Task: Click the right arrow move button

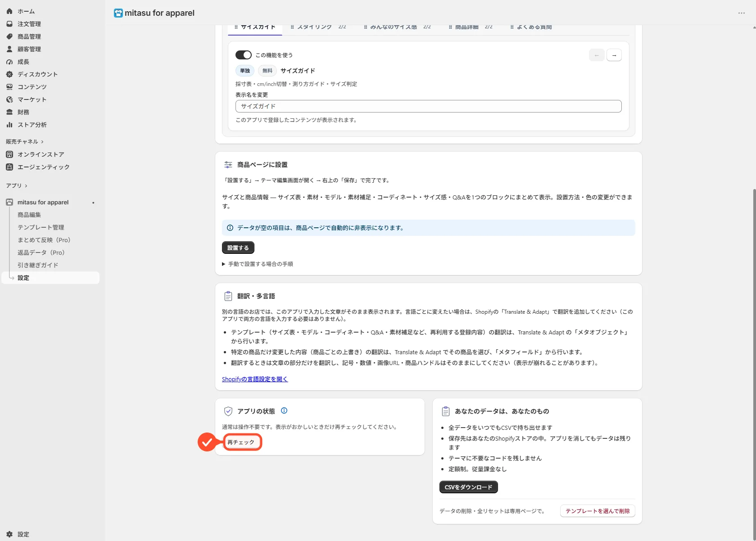Action: 614,55
